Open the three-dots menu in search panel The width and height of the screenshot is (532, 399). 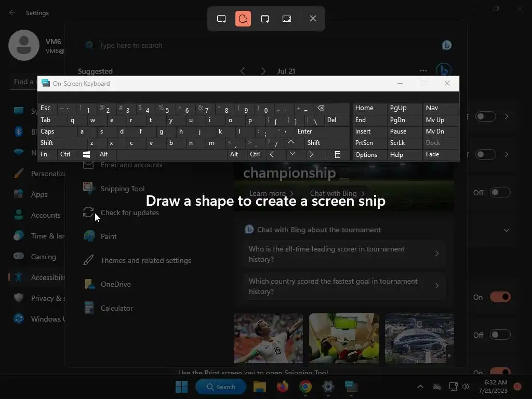coord(423,71)
